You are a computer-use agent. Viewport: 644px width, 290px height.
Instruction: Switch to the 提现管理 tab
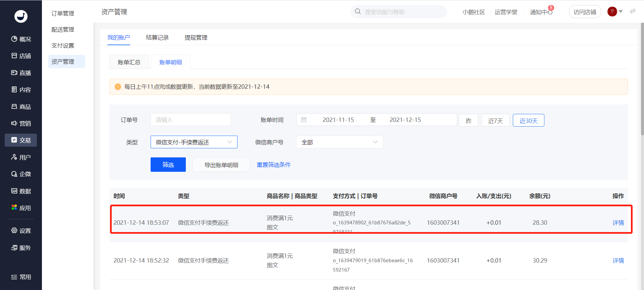click(x=196, y=38)
